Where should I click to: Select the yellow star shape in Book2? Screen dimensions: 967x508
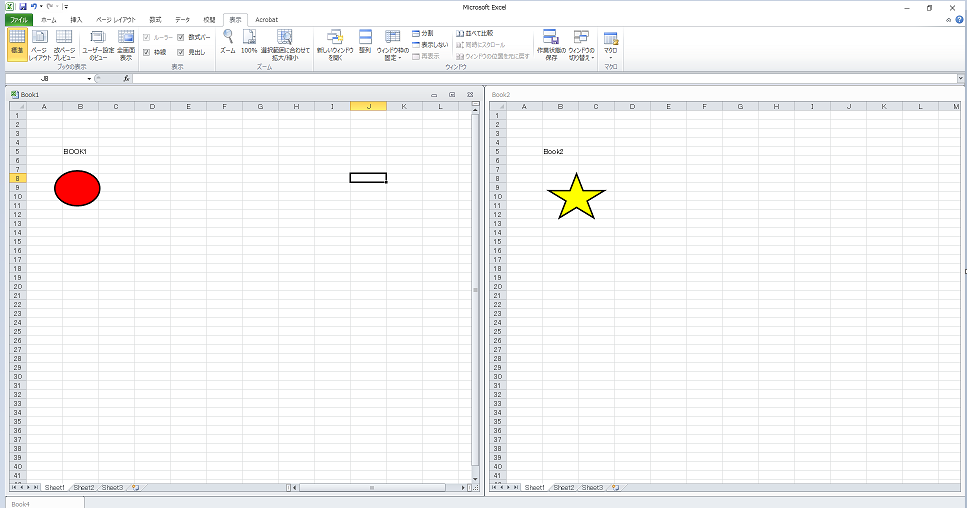pos(576,196)
